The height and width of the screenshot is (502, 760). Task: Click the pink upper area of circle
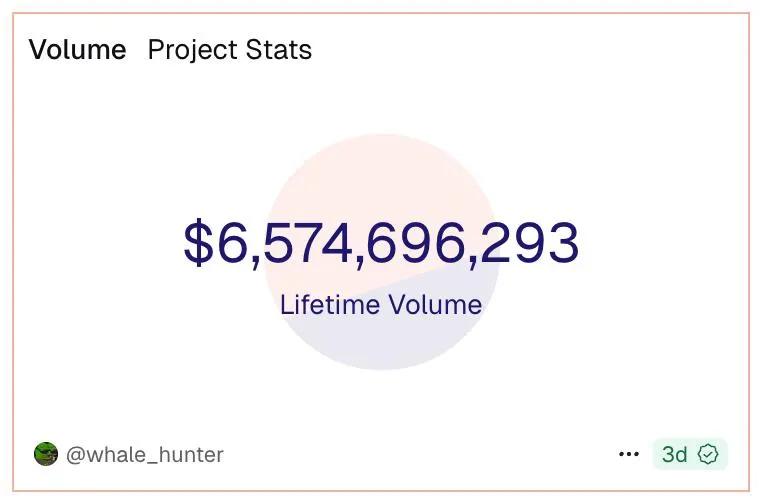(x=380, y=175)
